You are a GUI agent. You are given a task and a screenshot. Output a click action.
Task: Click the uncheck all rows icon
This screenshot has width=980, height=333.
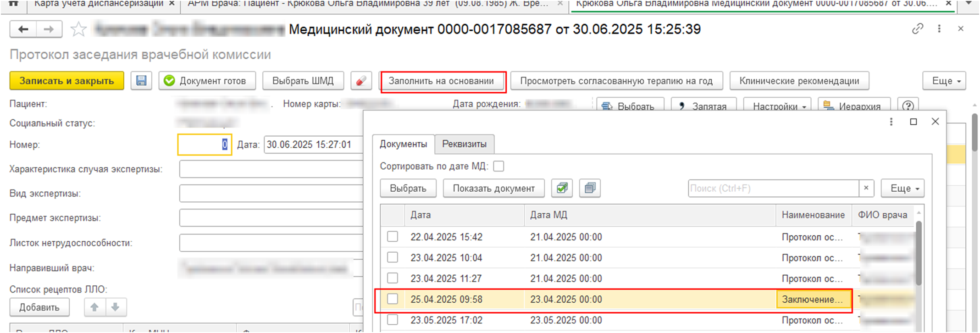pyautogui.click(x=590, y=188)
